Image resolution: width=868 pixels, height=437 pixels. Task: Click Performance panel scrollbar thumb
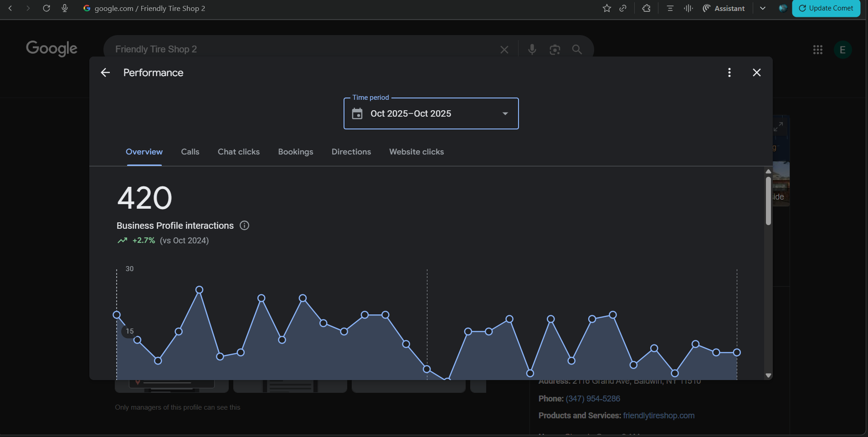pos(768,201)
